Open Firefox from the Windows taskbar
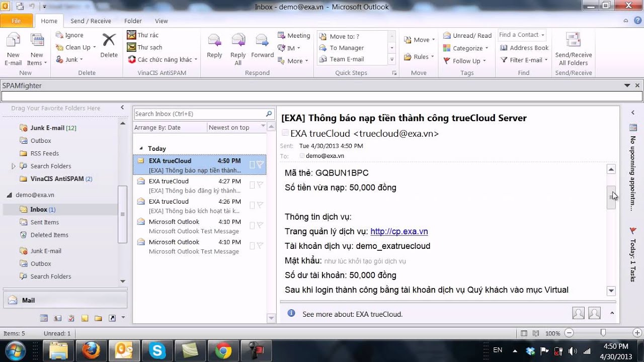The image size is (644, 362). [x=91, y=350]
